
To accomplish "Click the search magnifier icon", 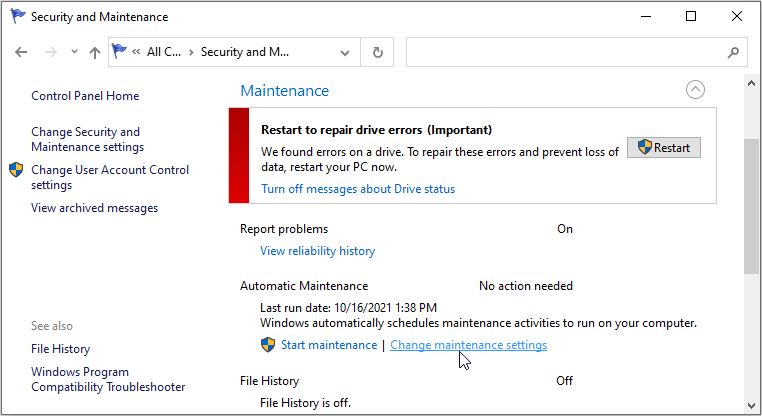I will pos(733,52).
